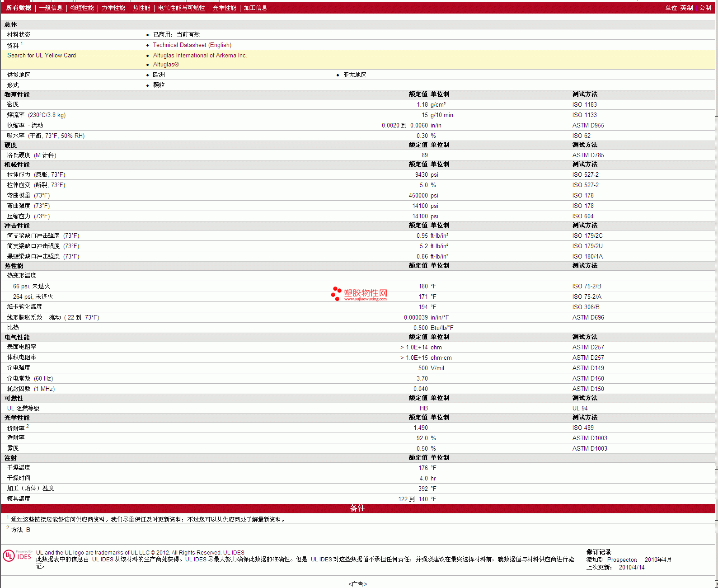Image resolution: width=718 pixels, height=588 pixels.
Task: Click the Search for UL Yellow Card label
Action: pyautogui.click(x=42, y=55)
